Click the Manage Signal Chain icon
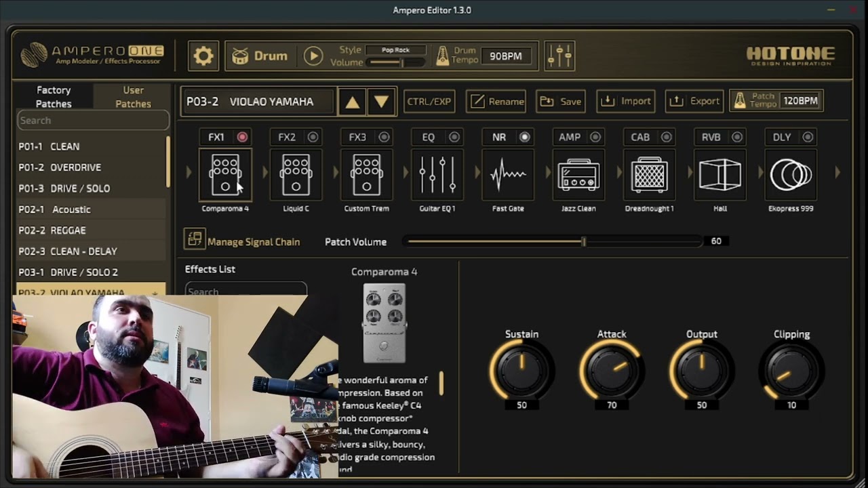 [195, 239]
